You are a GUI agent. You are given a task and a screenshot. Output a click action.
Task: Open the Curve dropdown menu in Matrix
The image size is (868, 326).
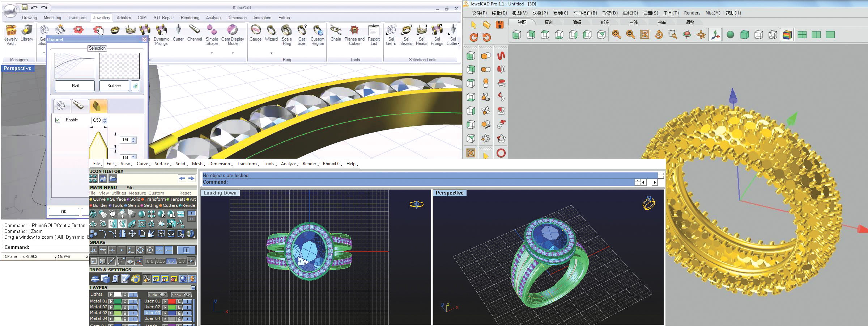144,164
